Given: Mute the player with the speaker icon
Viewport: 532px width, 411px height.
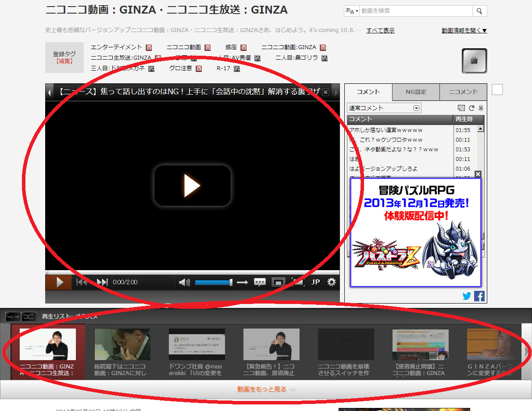Looking at the screenshot, I should coord(184,282).
